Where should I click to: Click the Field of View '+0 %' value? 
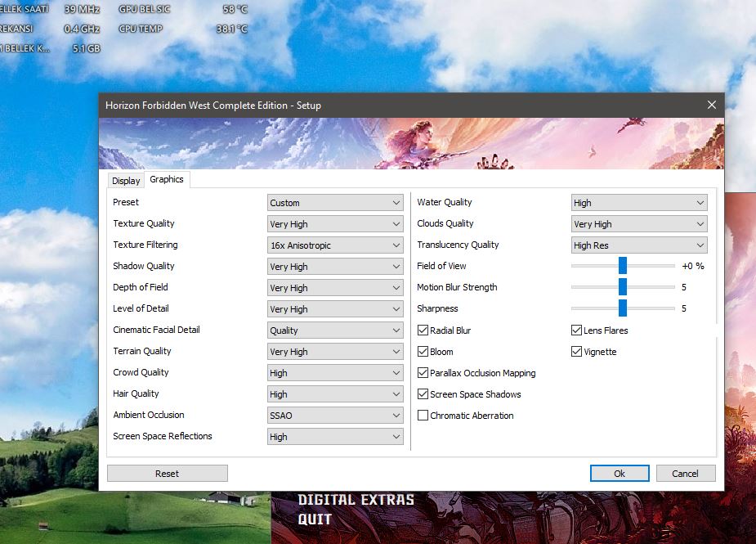[x=693, y=266]
